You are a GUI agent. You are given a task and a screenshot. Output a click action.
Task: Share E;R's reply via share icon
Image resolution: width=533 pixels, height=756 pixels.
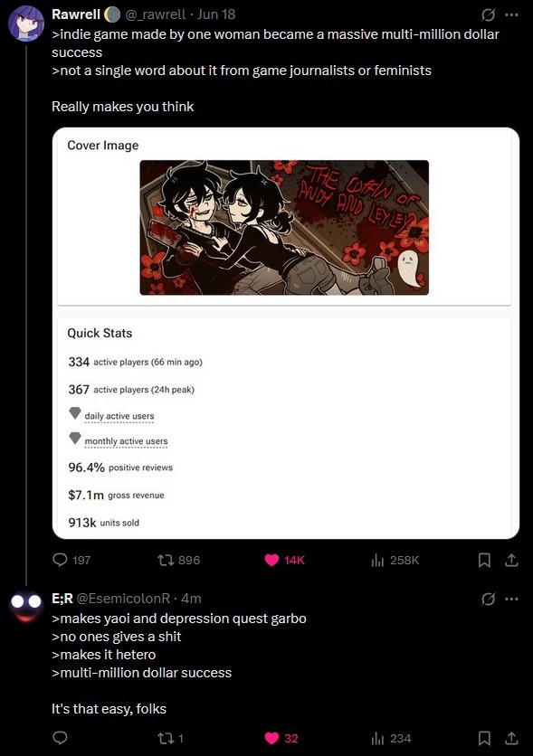[x=511, y=738]
